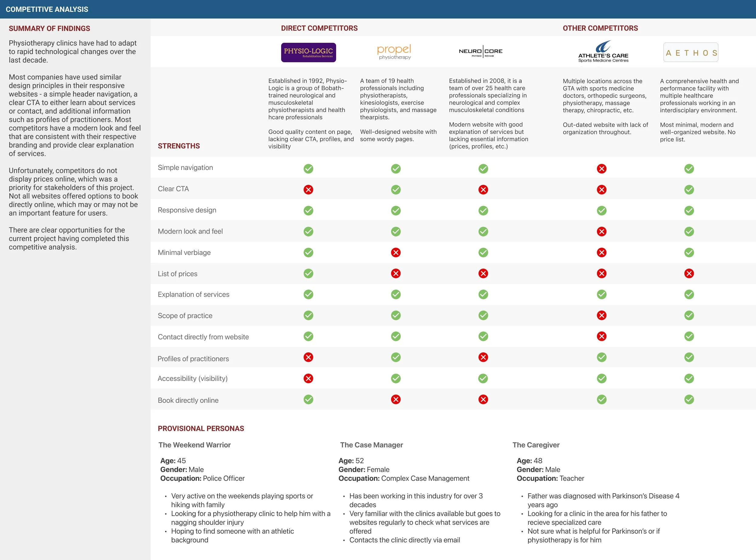Click the Neuro Core logo
The width and height of the screenshot is (756, 560).
point(480,52)
